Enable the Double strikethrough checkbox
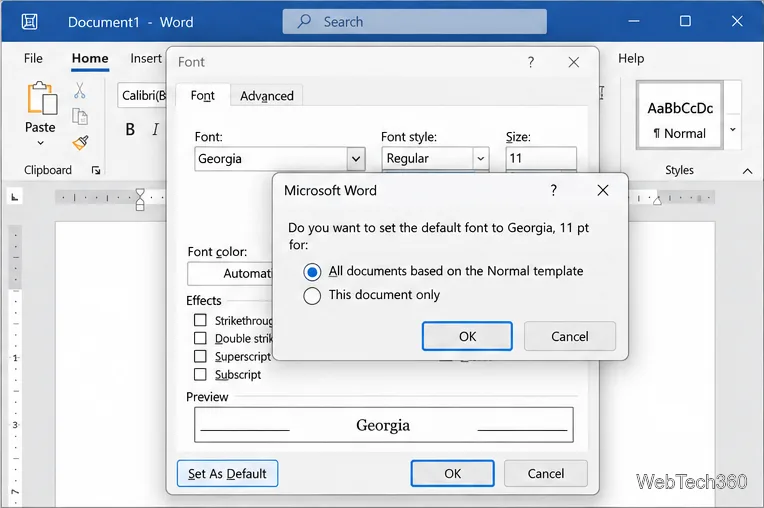The image size is (764, 508). tap(200, 338)
